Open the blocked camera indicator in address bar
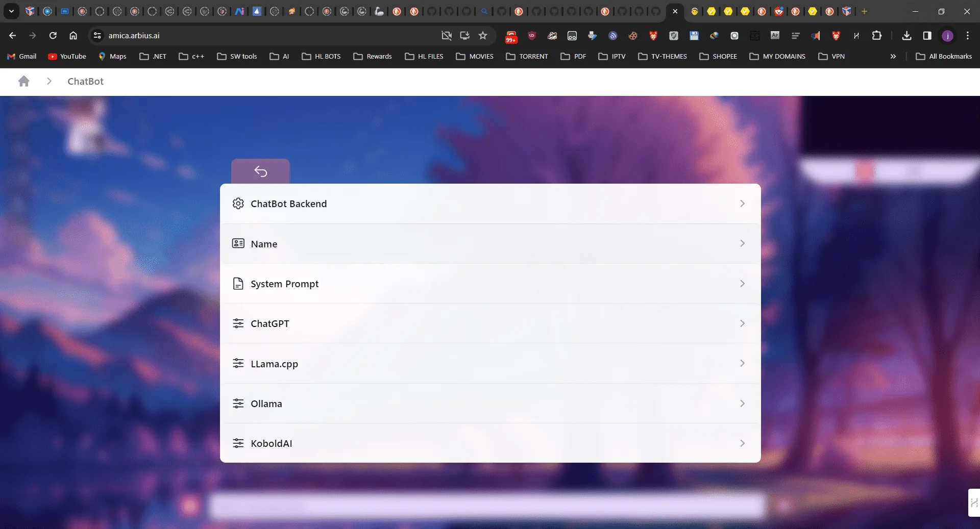 pyautogui.click(x=447, y=35)
